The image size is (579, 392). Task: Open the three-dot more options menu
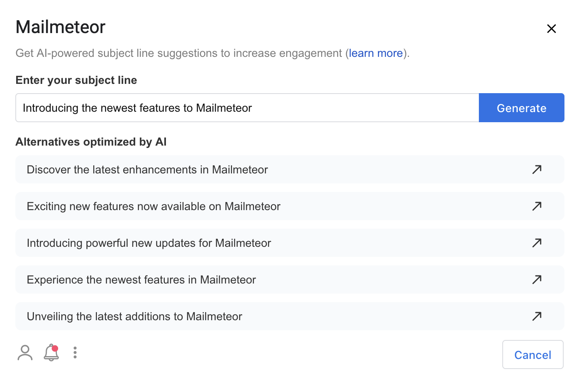[x=75, y=352]
